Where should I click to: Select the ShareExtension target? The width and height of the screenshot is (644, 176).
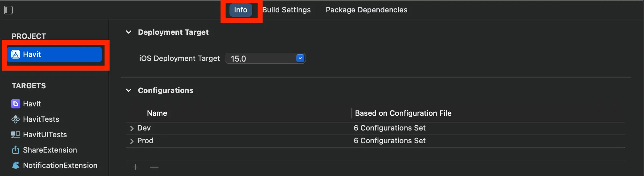pos(50,150)
